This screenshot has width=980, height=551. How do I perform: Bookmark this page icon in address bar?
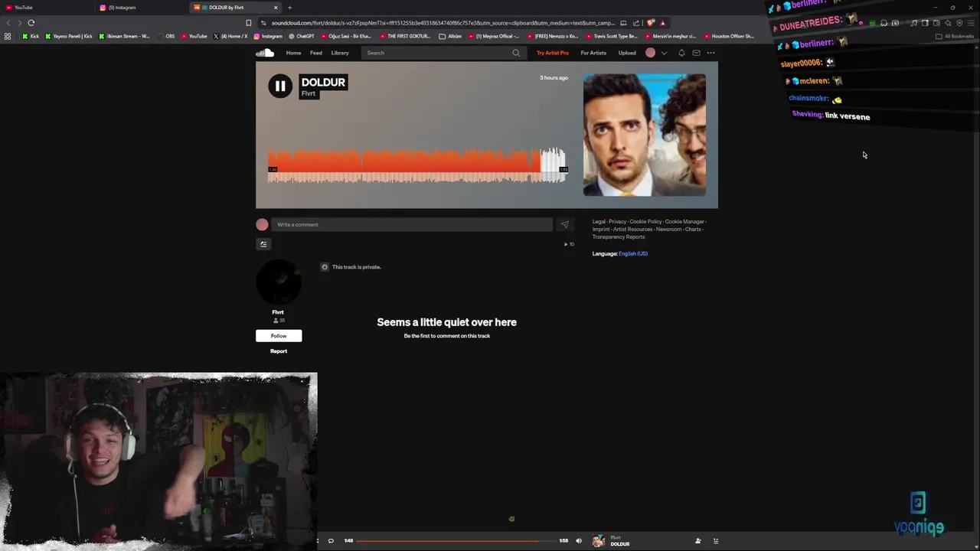[x=248, y=23]
